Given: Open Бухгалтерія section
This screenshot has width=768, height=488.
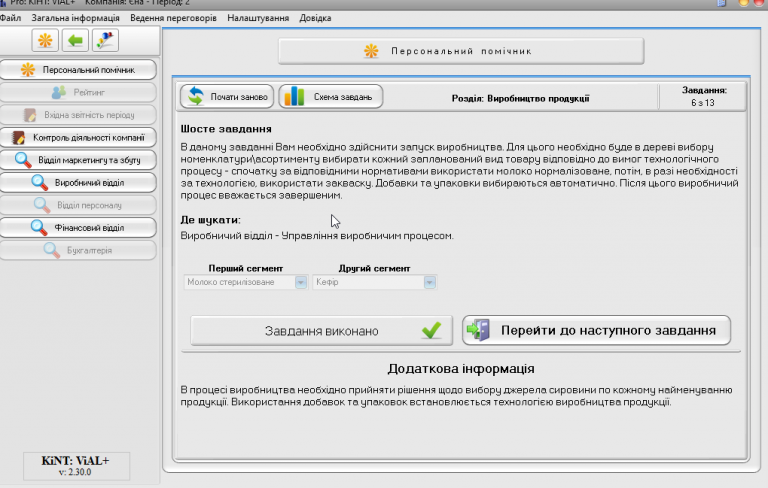Looking at the screenshot, I should tap(78, 250).
